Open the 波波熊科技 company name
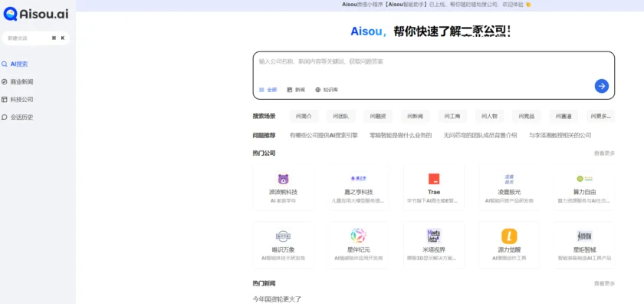The height and width of the screenshot is (304, 644). [x=284, y=192]
